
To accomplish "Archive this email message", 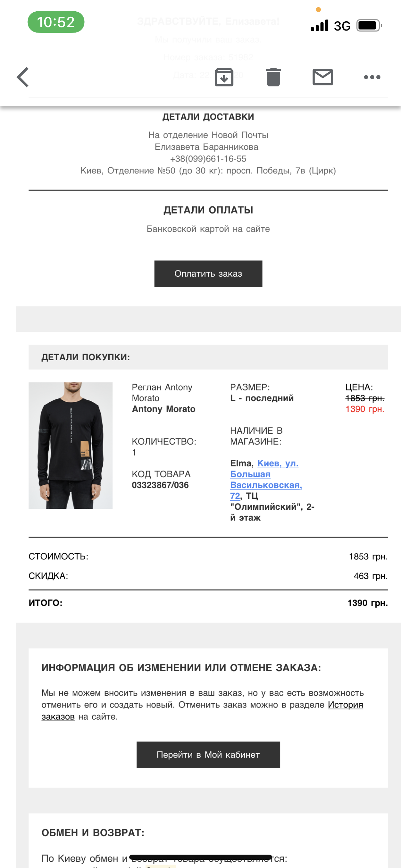I will 224,77.
